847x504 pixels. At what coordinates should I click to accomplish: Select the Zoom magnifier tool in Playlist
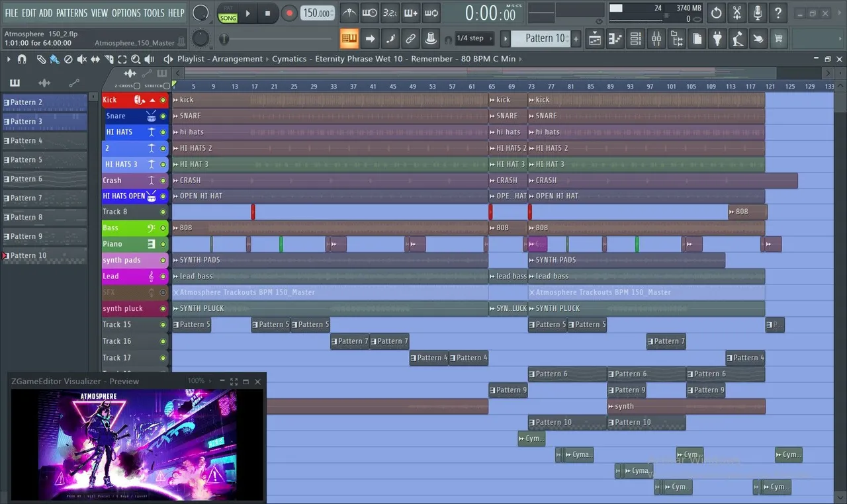(x=136, y=59)
